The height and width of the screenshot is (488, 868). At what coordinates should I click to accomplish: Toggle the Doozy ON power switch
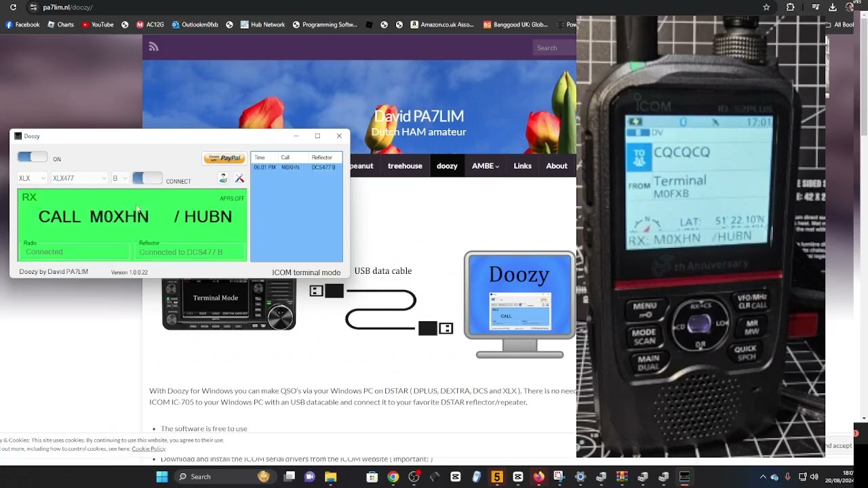coord(32,157)
